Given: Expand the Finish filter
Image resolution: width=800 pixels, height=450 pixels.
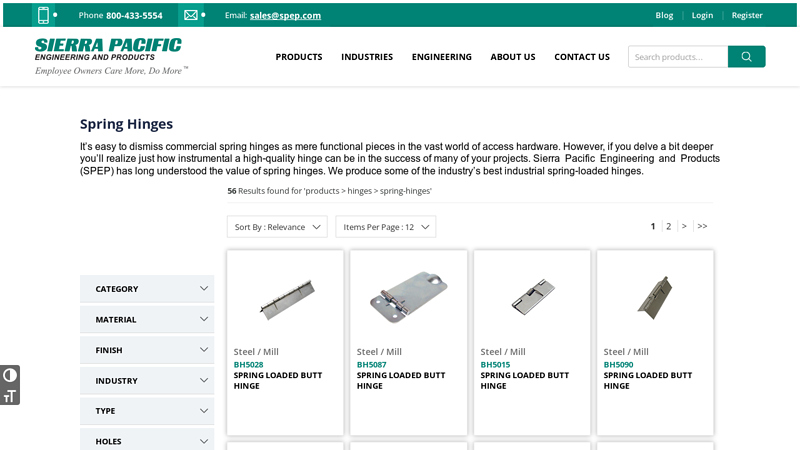Looking at the screenshot, I should [147, 350].
